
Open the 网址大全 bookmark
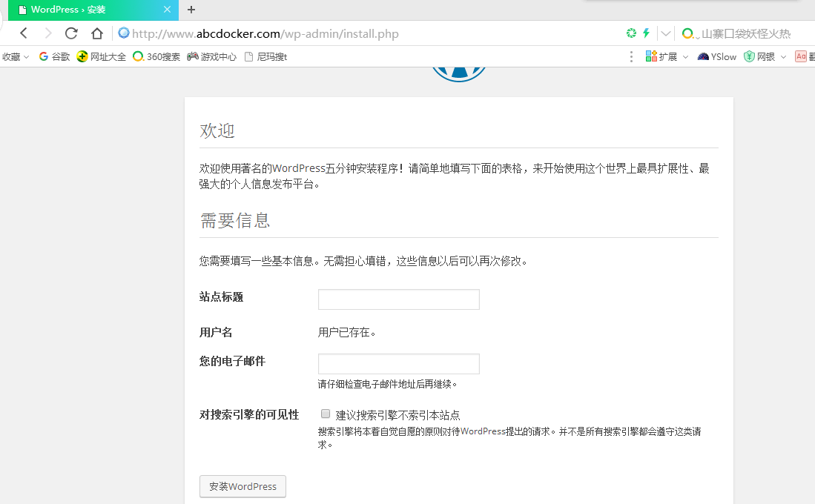point(102,56)
